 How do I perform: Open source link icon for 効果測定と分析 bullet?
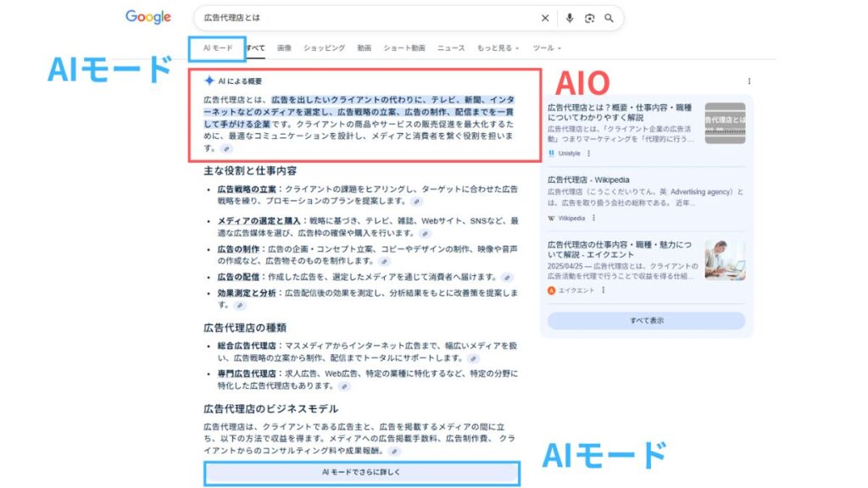pyautogui.click(x=239, y=305)
